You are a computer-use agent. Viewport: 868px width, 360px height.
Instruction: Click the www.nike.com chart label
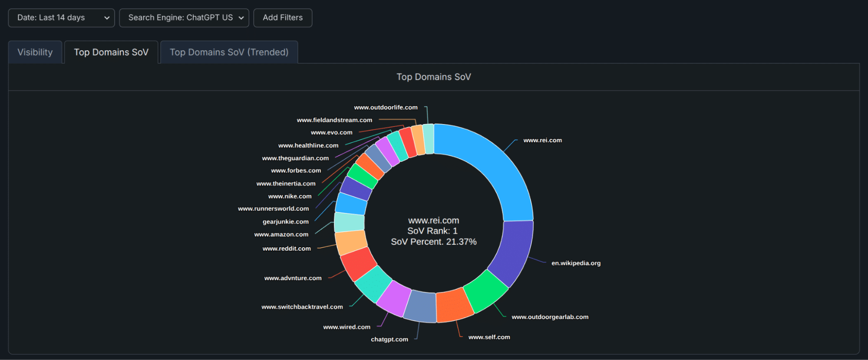[290, 196]
